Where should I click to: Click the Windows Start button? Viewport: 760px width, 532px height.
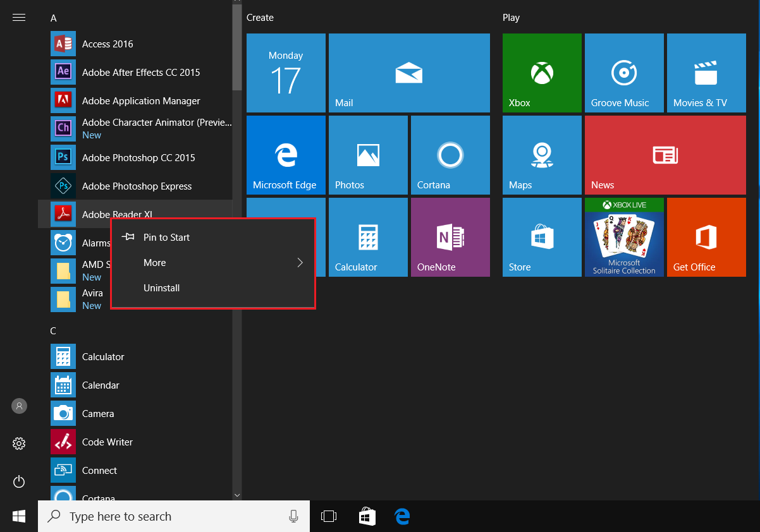pos(19,516)
